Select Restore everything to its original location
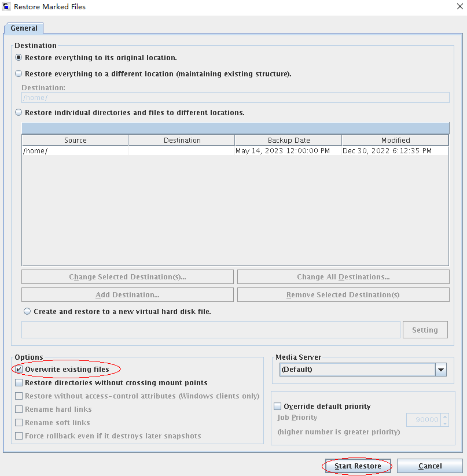Viewport: 467px width, 476px height. tap(19, 58)
